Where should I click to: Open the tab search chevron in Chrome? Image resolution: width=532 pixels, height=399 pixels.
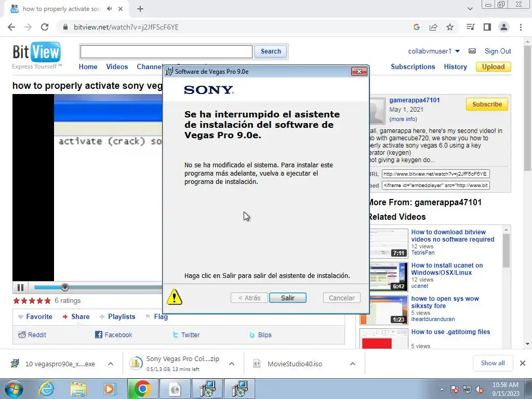click(x=470, y=9)
